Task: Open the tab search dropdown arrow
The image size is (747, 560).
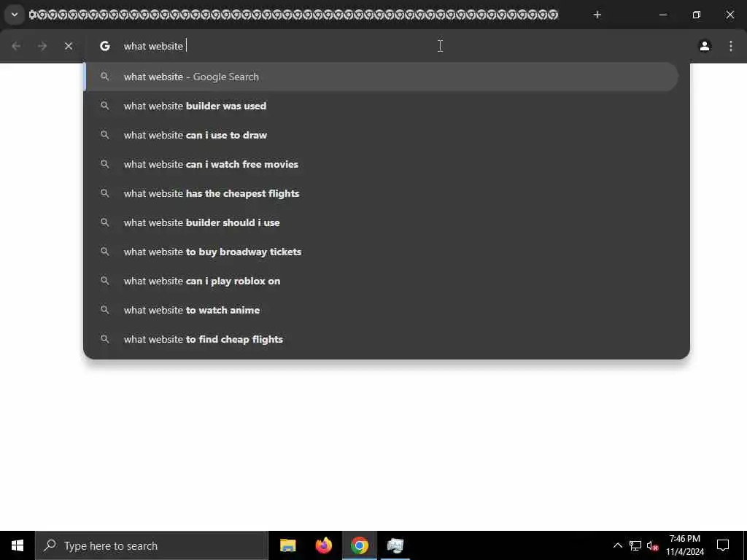Action: pos(15,15)
